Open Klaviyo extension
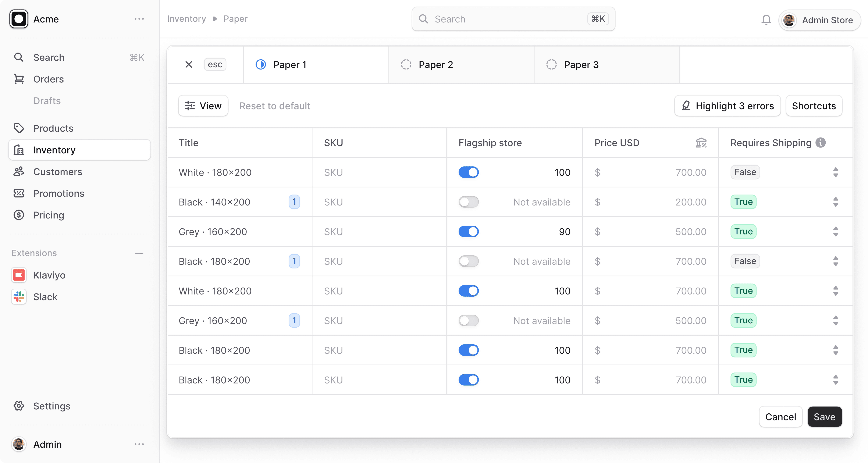Viewport: 868px width, 463px height. [x=49, y=275]
